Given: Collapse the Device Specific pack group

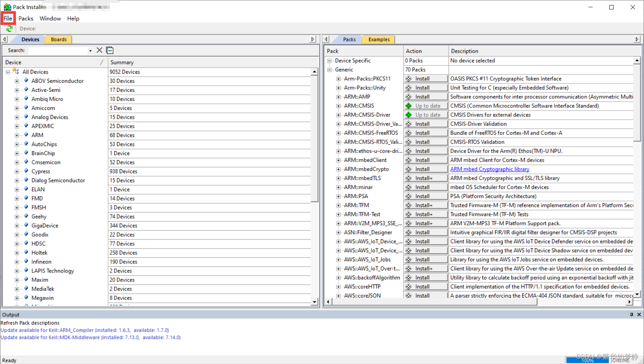Looking at the screenshot, I should click(329, 61).
